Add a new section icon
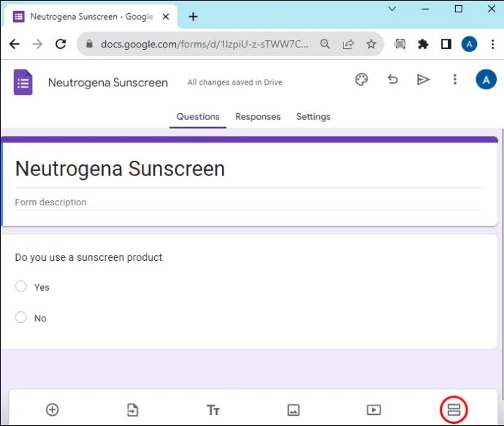 point(454,410)
